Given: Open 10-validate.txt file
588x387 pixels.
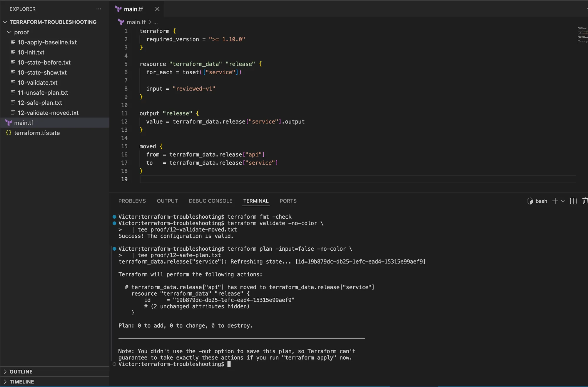Looking at the screenshot, I should click(37, 83).
